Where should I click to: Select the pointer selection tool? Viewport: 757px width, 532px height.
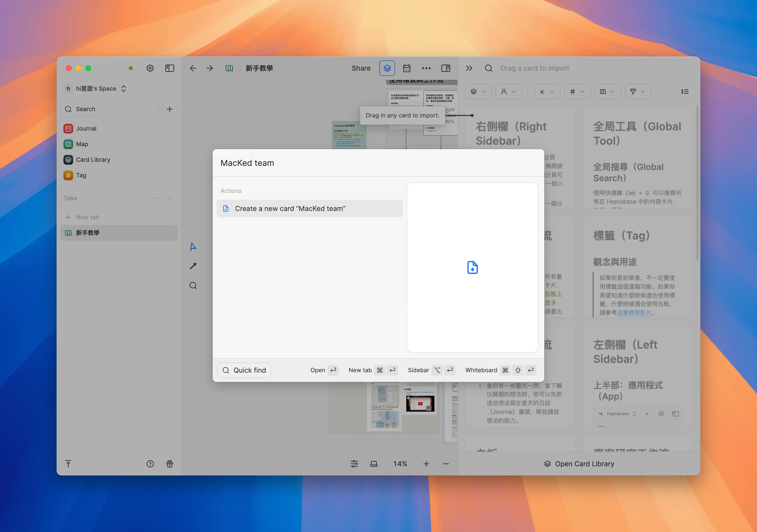(193, 247)
